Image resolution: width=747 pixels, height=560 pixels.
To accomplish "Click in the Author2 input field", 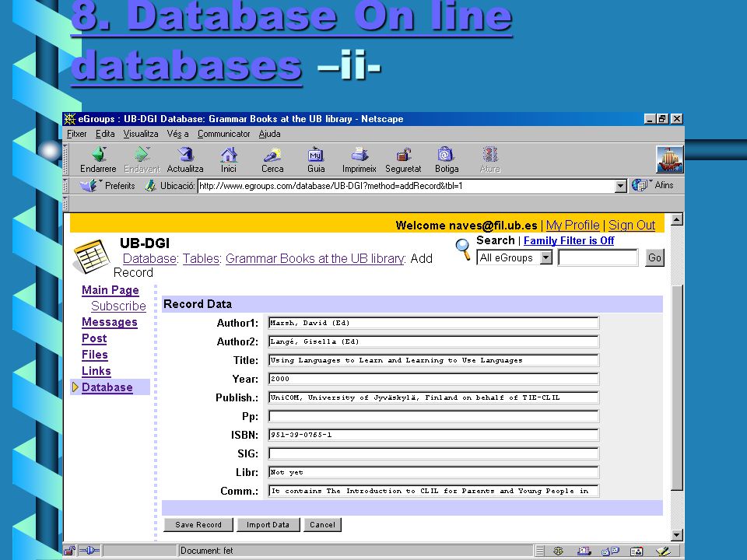I will [433, 341].
